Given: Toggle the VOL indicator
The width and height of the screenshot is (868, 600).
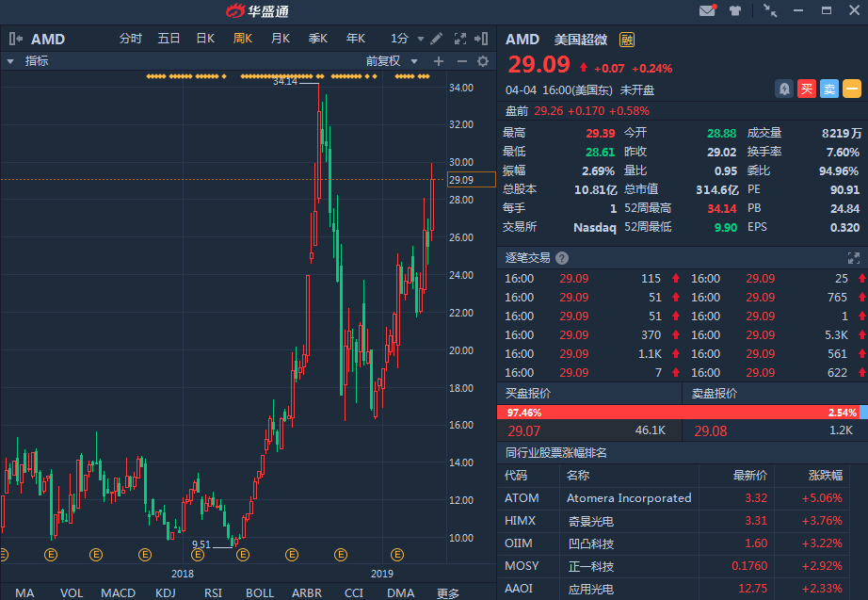Looking at the screenshot, I should 72,592.
